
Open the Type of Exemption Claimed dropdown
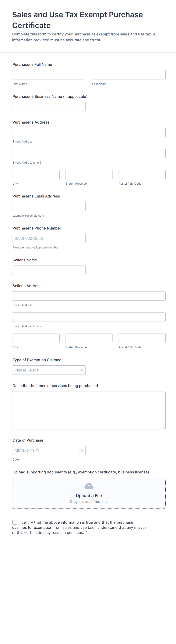pyautogui.click(x=49, y=370)
